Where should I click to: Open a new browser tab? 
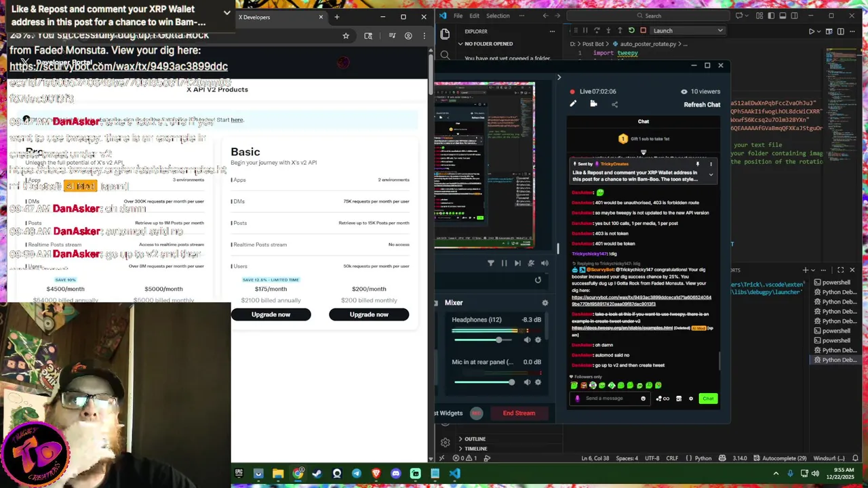pyautogui.click(x=337, y=17)
